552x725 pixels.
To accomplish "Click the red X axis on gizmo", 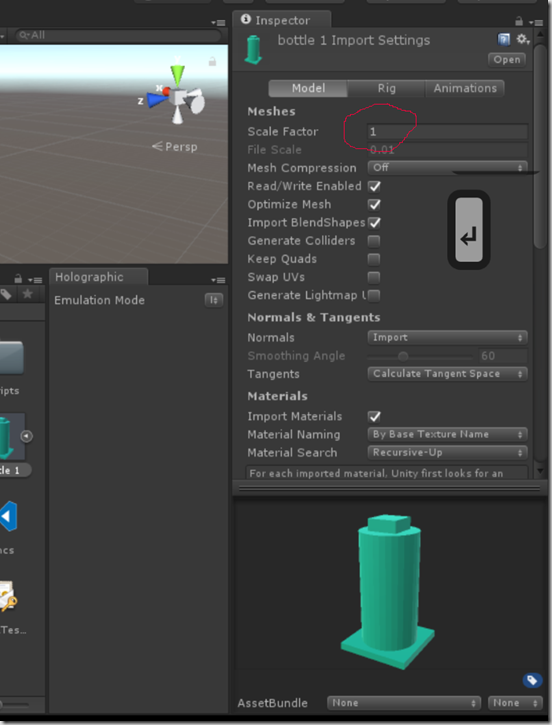I will 166,90.
